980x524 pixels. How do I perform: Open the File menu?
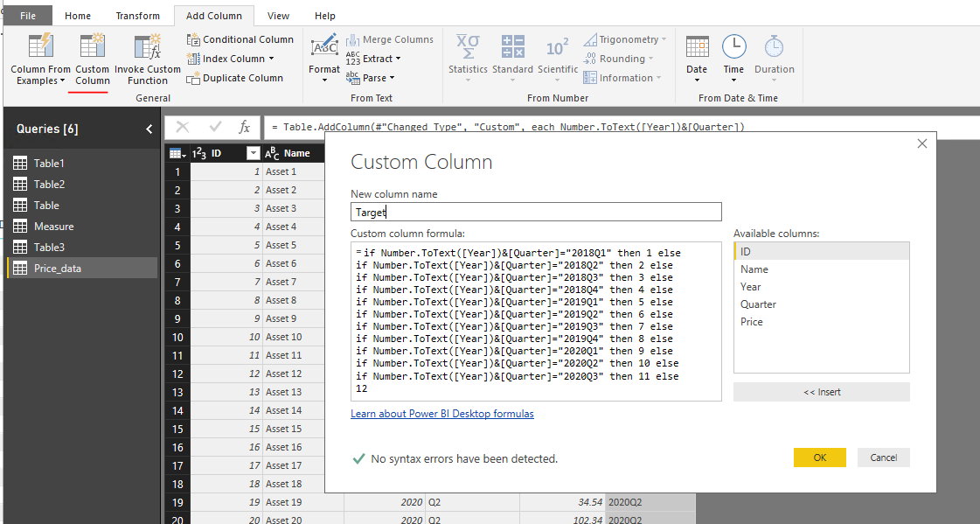(28, 16)
